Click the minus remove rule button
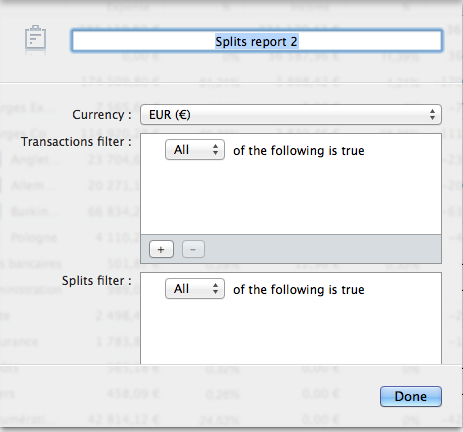 click(x=193, y=249)
